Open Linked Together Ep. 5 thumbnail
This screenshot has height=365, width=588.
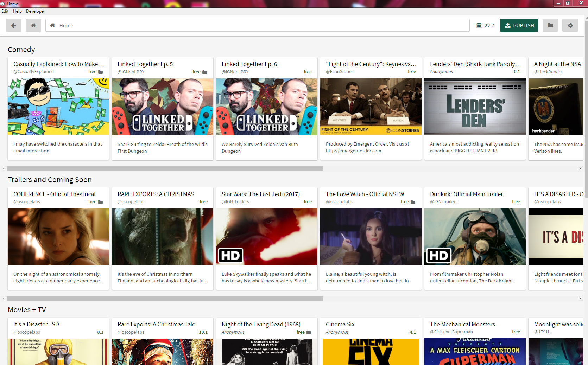coord(163,107)
